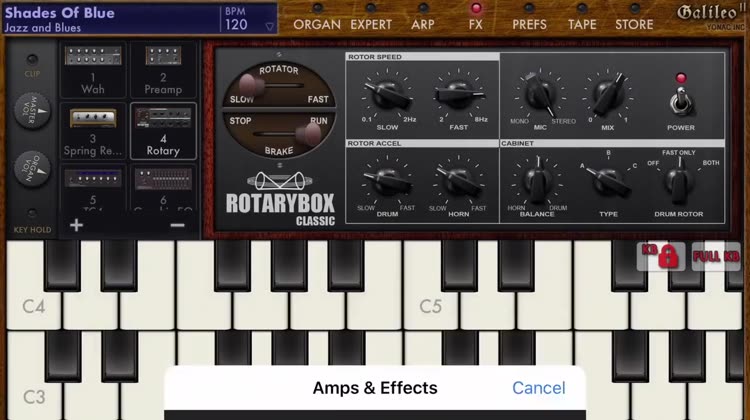Image resolution: width=750 pixels, height=420 pixels.
Task: Flip the Rotary POWER switch
Action: coord(681,102)
